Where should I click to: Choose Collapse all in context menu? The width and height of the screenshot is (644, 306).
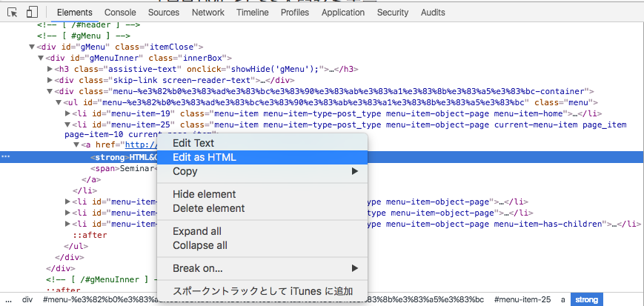262,246
